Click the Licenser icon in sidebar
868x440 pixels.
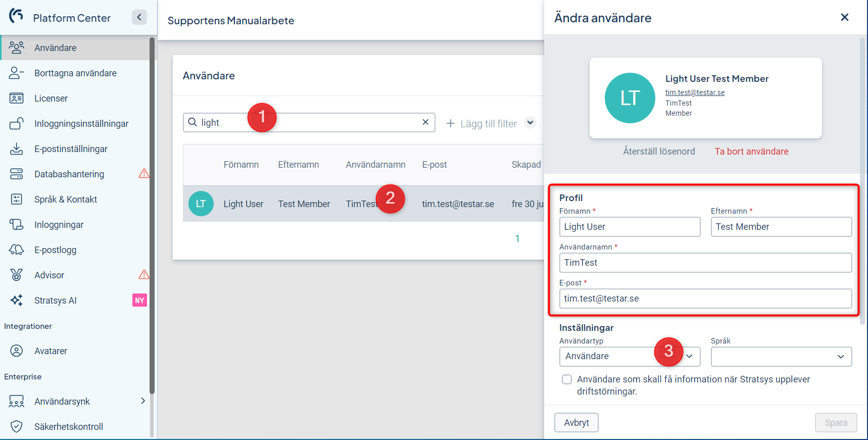point(17,98)
